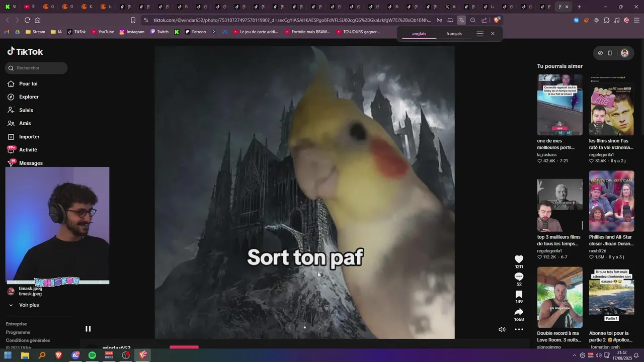The width and height of the screenshot is (644, 362).
Task: Click Programme footer link
Action: 18,332
